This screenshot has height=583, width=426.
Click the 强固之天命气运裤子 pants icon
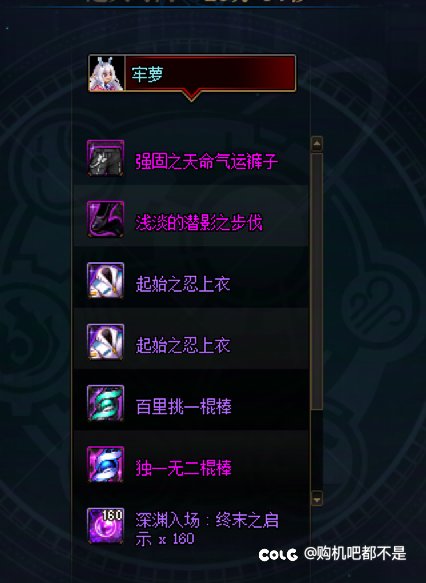105,158
